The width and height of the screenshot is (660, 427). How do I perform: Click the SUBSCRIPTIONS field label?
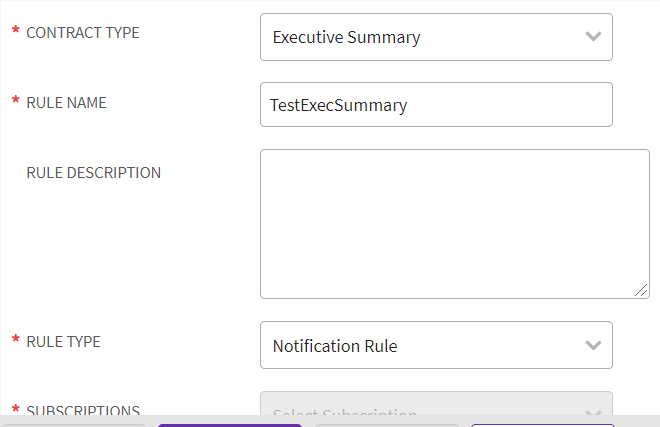pos(82,410)
